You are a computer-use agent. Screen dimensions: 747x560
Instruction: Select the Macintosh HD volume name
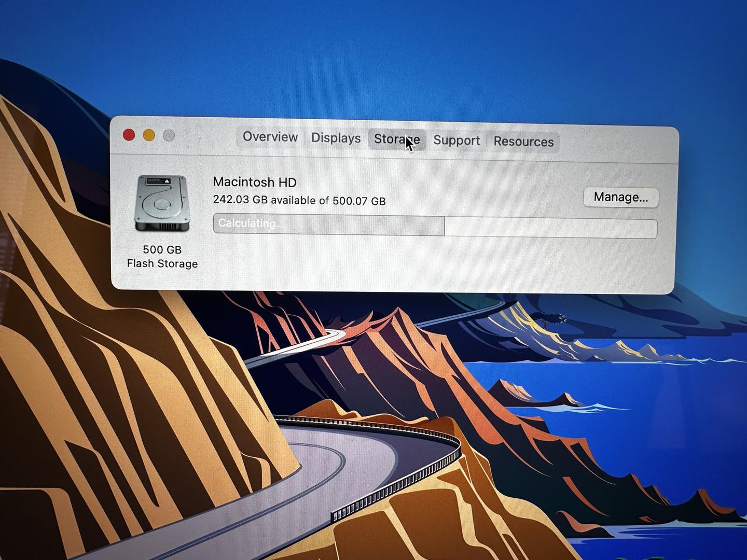[255, 182]
